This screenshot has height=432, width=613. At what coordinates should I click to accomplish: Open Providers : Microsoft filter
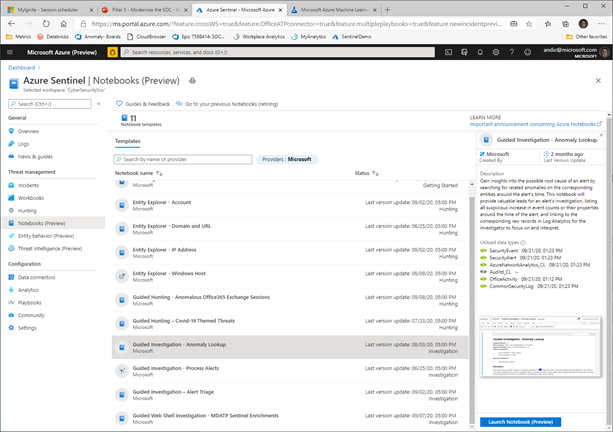287,159
